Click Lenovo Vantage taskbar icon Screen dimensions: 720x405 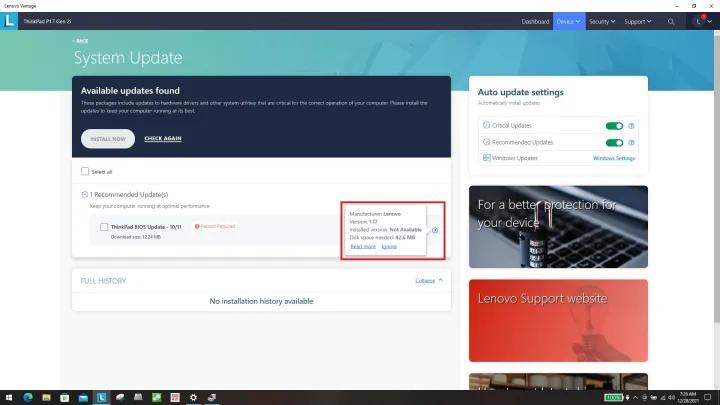click(101, 398)
